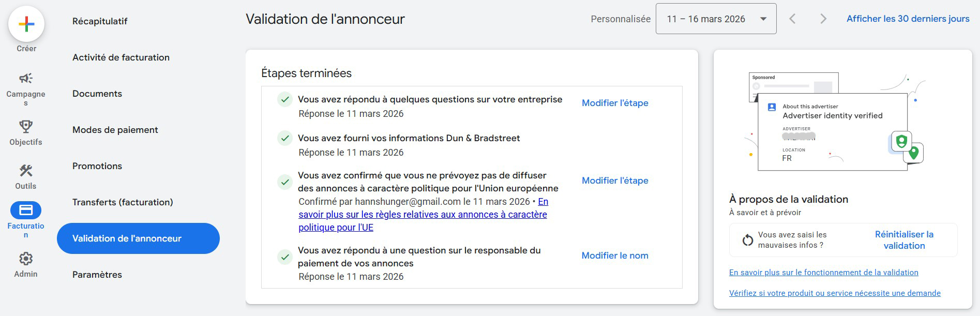Open Récapitulatif menu item
This screenshot has width=980, height=316.
100,21
